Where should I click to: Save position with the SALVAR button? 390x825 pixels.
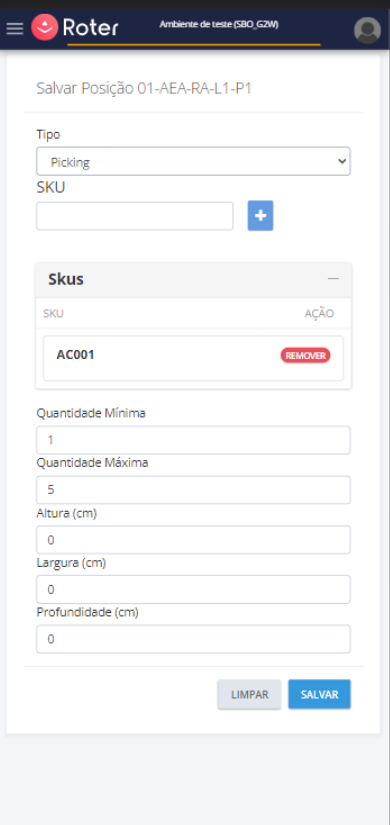(x=319, y=695)
